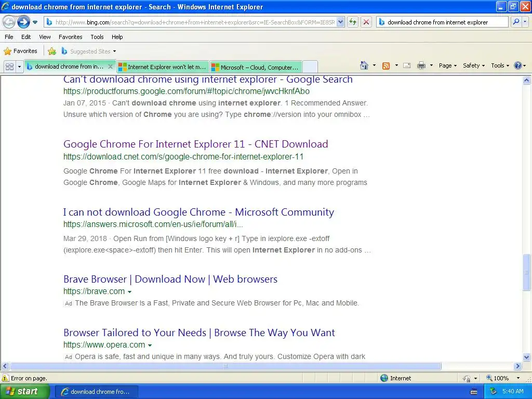Click the on-screen keyboard tray icon
Screen dimensions: 532x399
tap(474, 392)
